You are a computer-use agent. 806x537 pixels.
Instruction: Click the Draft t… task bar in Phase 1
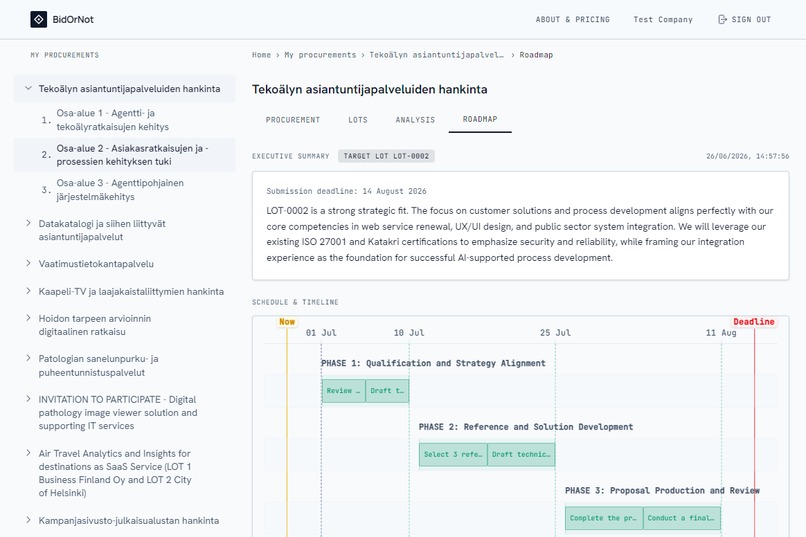click(x=387, y=391)
